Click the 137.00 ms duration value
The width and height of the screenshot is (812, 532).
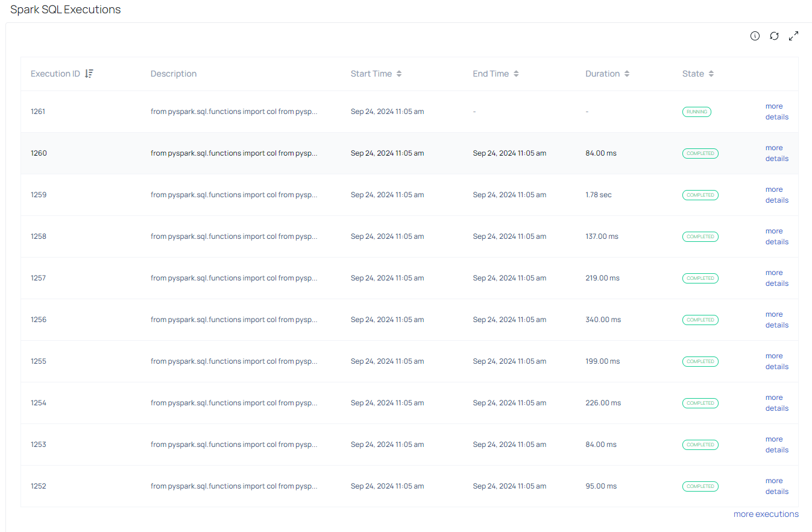point(602,236)
